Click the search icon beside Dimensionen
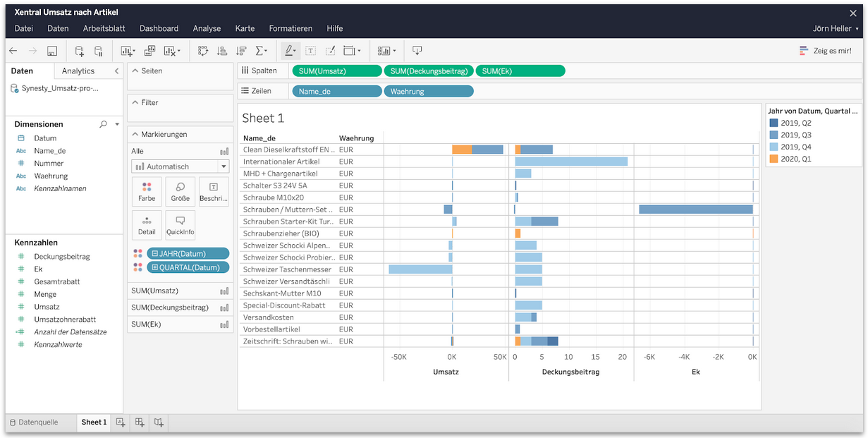The image size is (868, 438). tap(104, 124)
